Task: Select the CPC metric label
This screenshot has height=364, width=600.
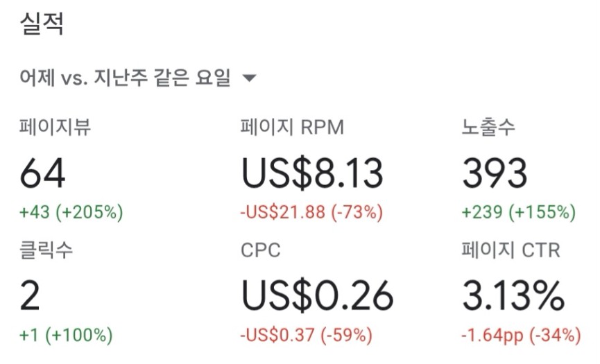Action: click(261, 250)
